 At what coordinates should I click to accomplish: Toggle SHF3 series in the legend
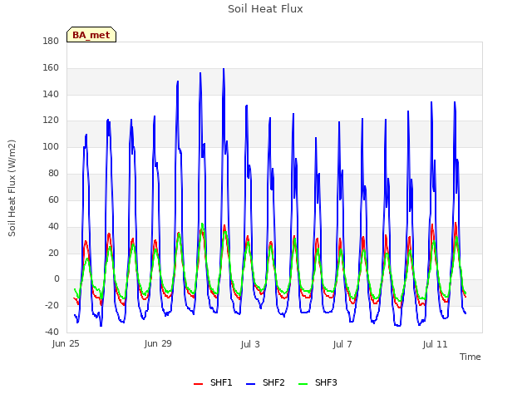pyautogui.click(x=318, y=382)
